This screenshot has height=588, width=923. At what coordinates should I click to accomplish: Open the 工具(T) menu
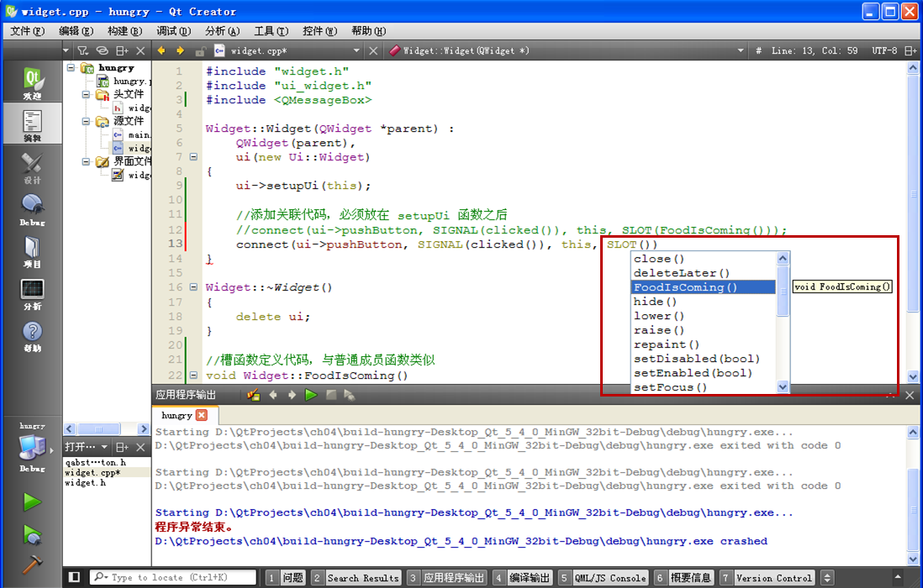coord(272,30)
